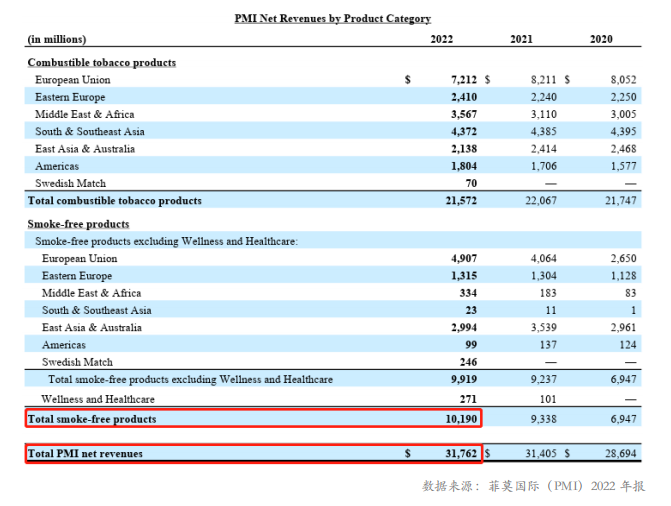
Task: Click the value 3,539 in the 2021 column
Action: point(543,327)
